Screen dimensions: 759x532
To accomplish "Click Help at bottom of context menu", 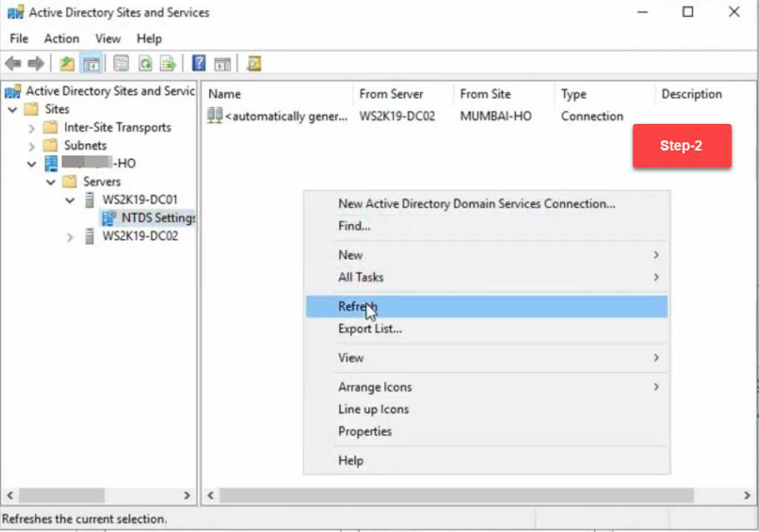I will point(486,460).
